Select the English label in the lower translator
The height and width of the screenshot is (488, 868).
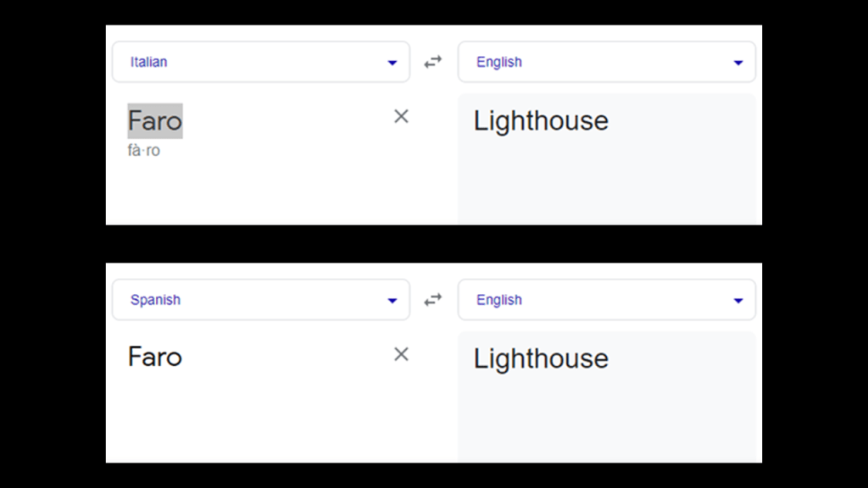pyautogui.click(x=499, y=300)
